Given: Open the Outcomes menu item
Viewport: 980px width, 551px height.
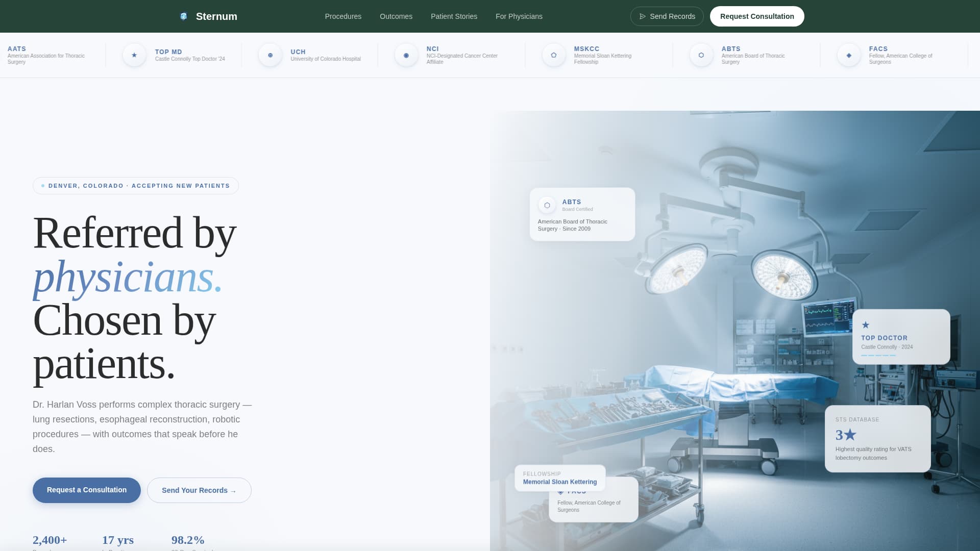Looking at the screenshot, I should point(396,16).
